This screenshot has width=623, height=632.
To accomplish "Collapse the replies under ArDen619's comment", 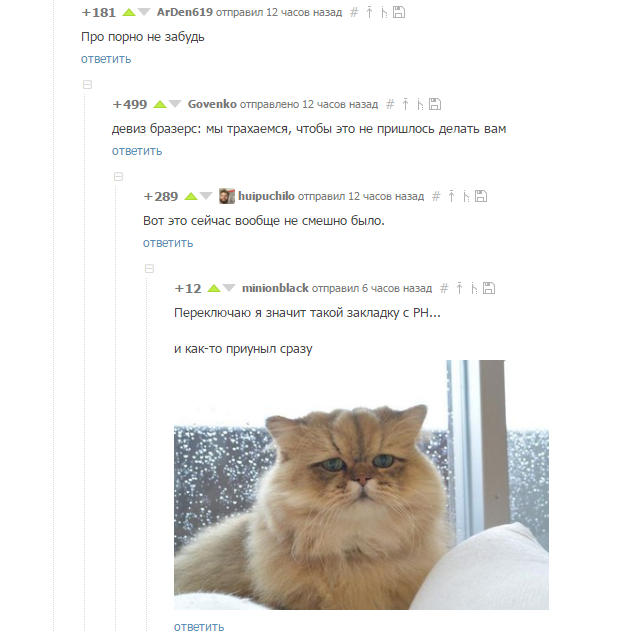I will 87,85.
